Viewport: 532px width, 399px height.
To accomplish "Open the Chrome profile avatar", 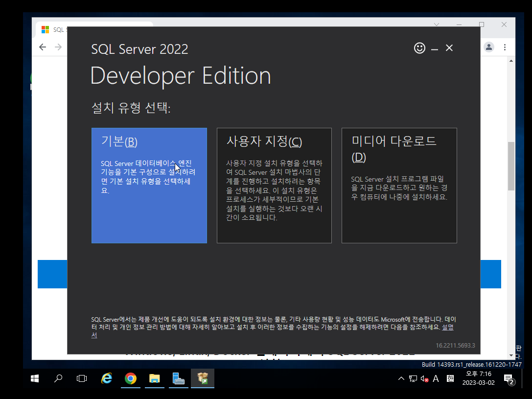I will tap(489, 47).
